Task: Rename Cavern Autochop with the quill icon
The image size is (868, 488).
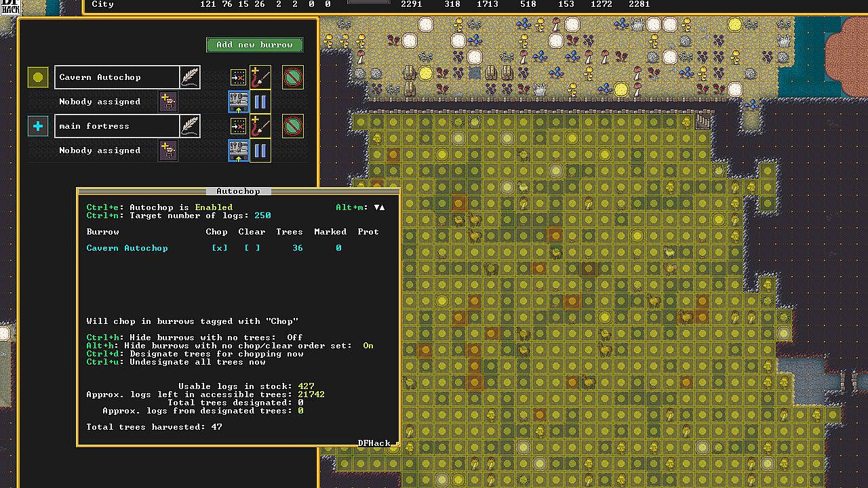Action: 190,77
